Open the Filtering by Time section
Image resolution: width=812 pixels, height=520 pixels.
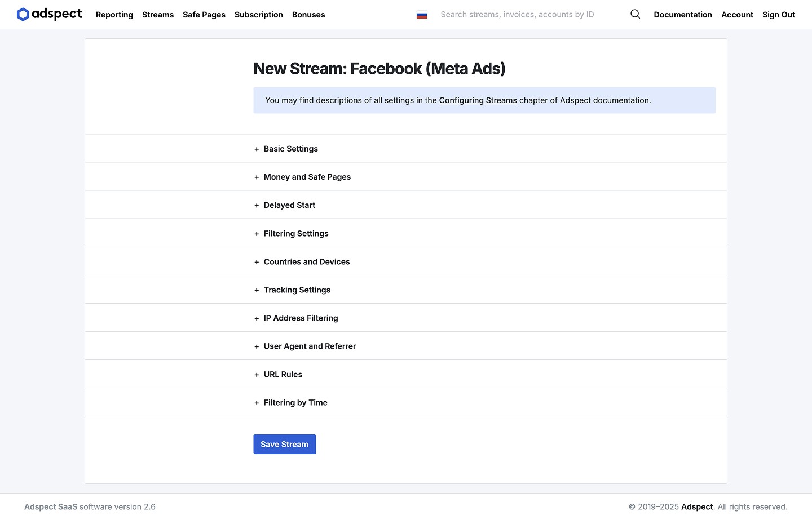pyautogui.click(x=295, y=402)
